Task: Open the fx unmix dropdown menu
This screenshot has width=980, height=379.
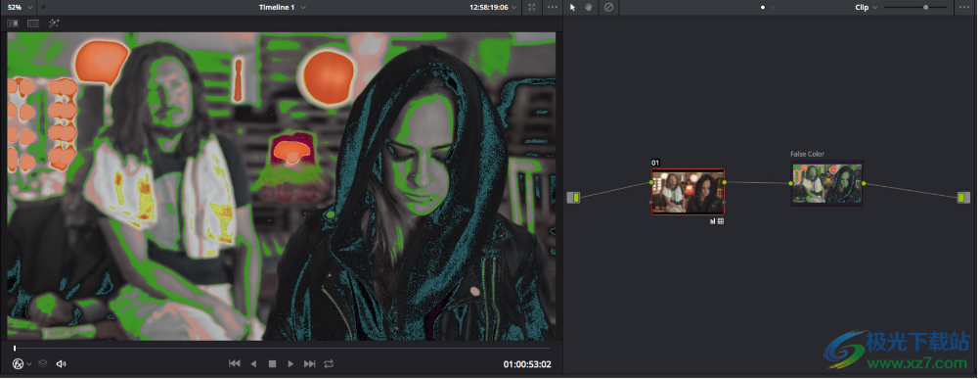Action: point(22,363)
